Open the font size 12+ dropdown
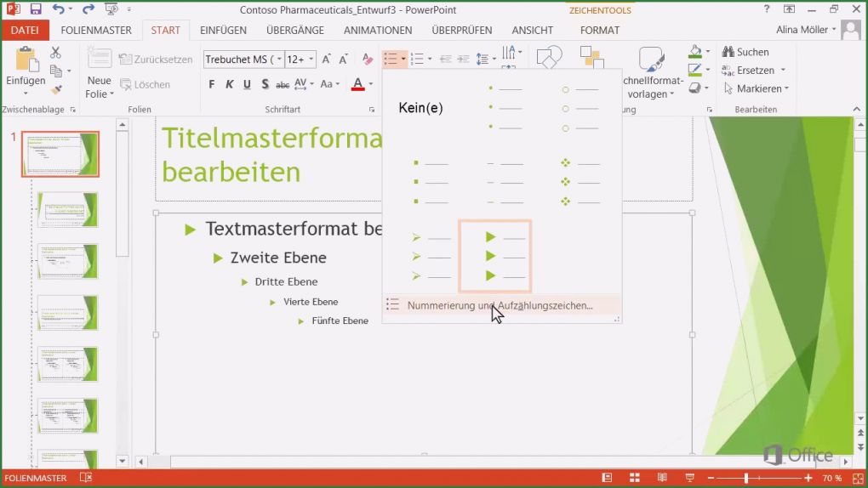Screen dimensions: 868x488 [x=311, y=60]
